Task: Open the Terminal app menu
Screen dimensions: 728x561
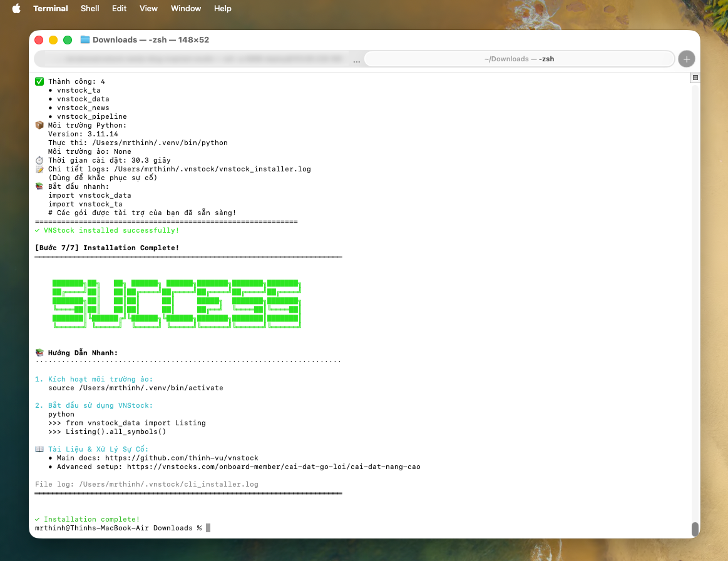Action: click(51, 8)
